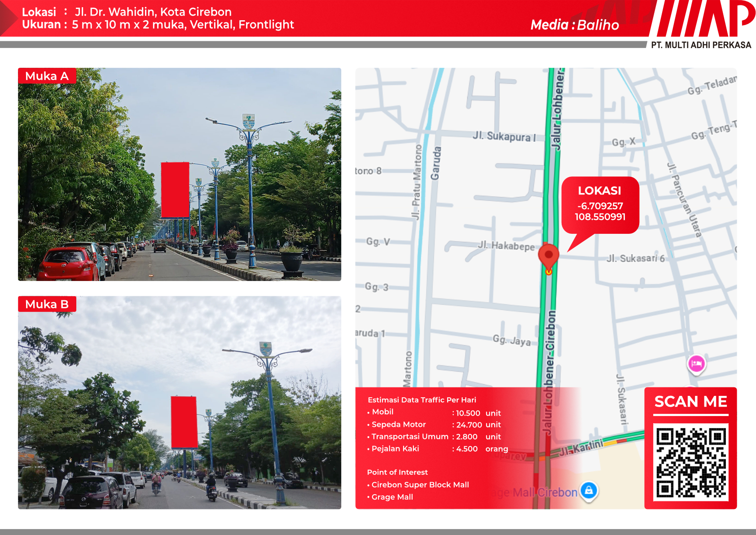
Task: Click the "Gg. 3" map label
Action: pyautogui.click(x=377, y=286)
